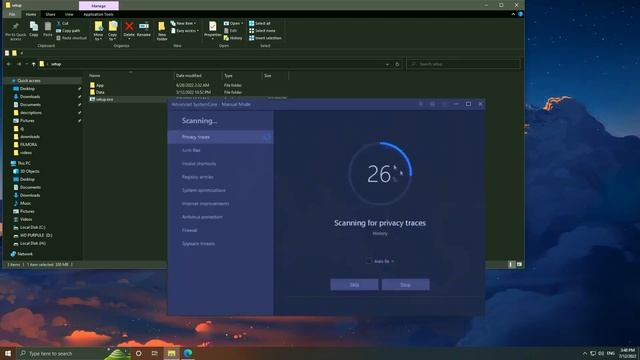Show hidden system tray icons
The image size is (640, 360).
[x=584, y=353]
